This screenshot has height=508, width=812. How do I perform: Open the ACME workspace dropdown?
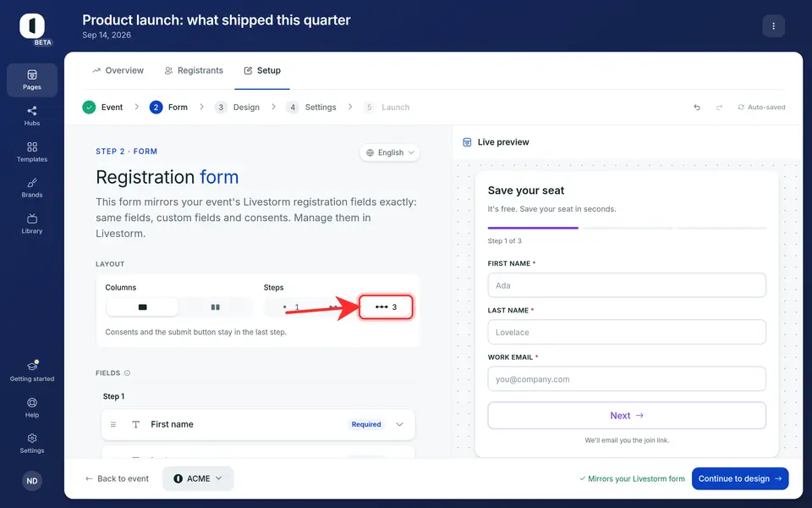(x=198, y=478)
